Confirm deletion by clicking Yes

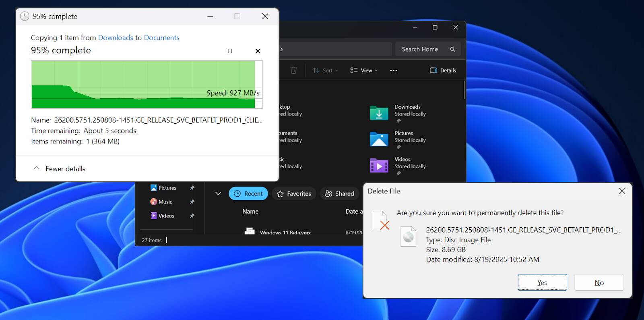(542, 283)
